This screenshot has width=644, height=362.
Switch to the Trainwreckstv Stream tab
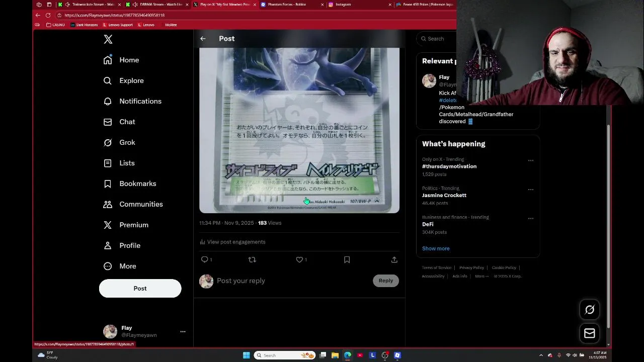tap(91, 5)
